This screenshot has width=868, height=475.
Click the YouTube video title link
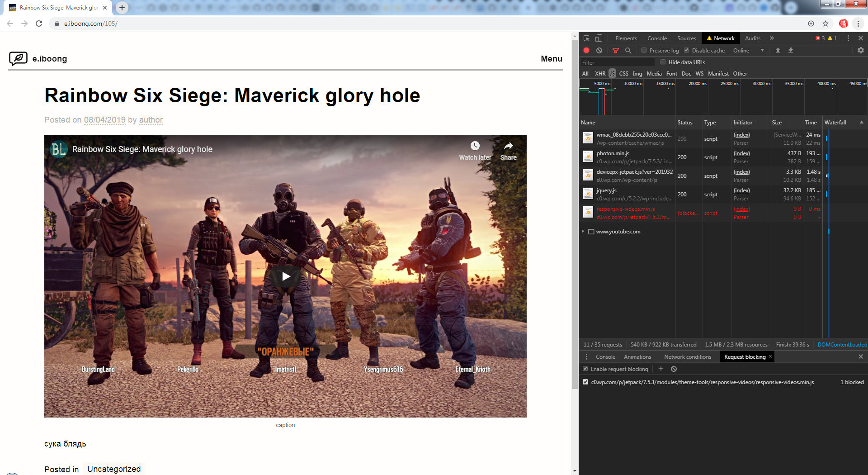click(x=142, y=149)
